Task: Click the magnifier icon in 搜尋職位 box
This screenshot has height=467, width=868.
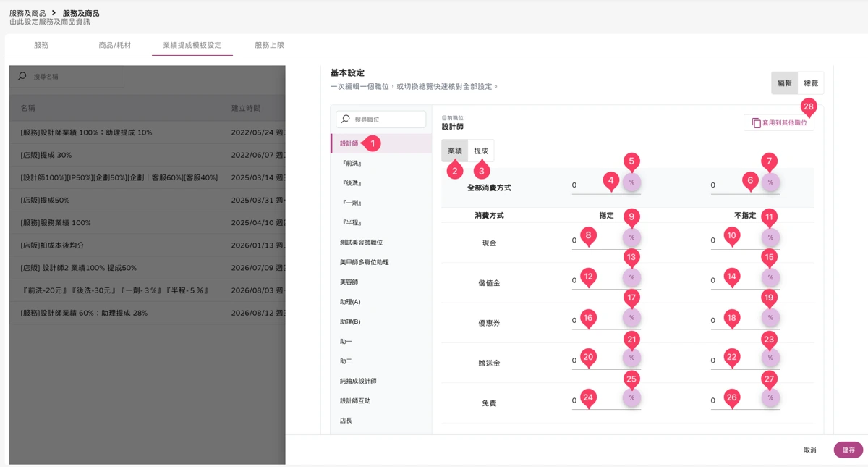Action: pyautogui.click(x=346, y=119)
